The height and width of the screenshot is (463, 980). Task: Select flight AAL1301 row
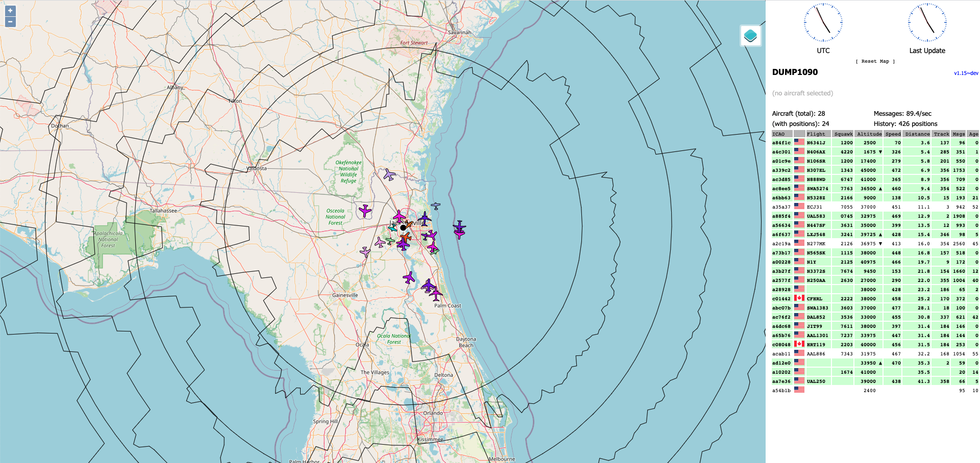(x=875, y=336)
